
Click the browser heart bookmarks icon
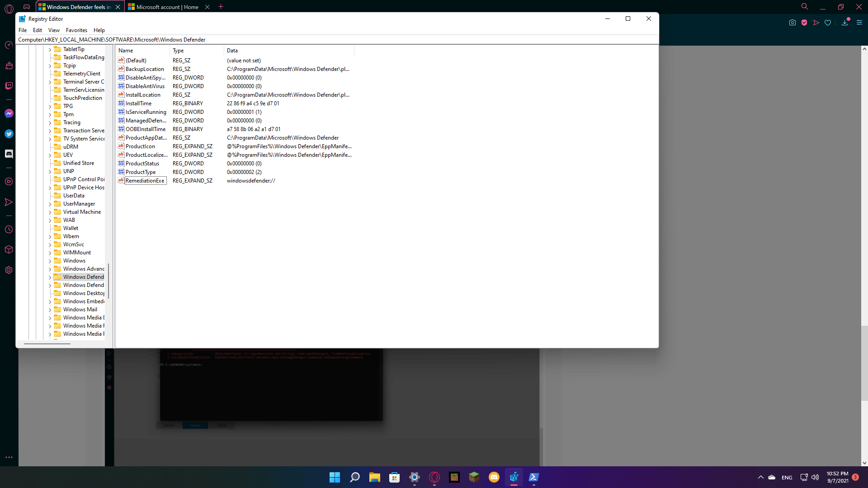coord(828,23)
